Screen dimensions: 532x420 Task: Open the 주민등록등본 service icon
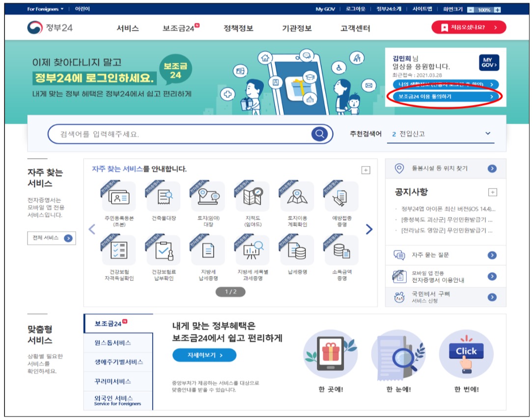119,196
